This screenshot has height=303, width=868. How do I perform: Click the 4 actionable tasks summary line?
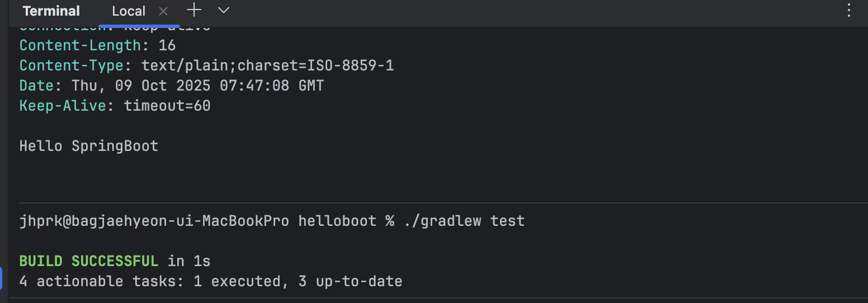click(x=210, y=281)
